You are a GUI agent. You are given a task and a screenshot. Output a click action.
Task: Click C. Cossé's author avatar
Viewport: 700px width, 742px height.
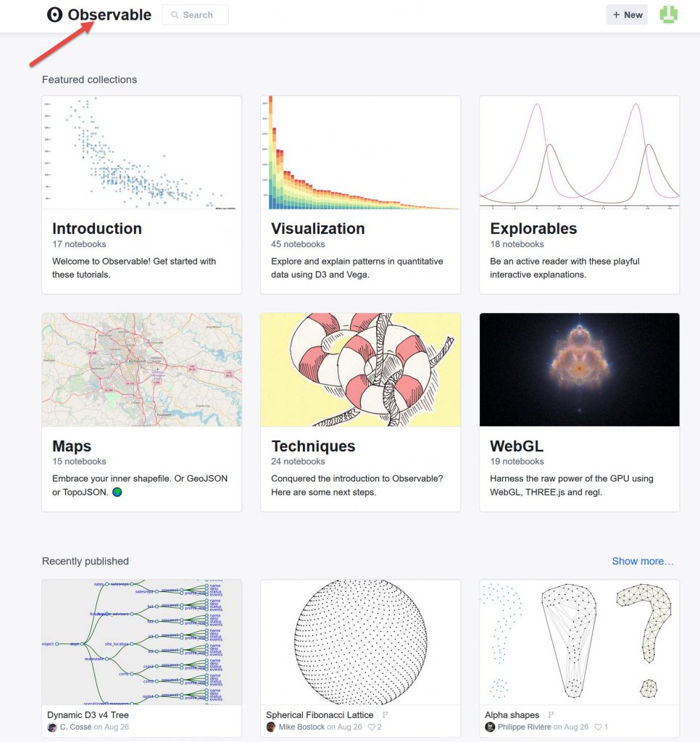pos(52,727)
